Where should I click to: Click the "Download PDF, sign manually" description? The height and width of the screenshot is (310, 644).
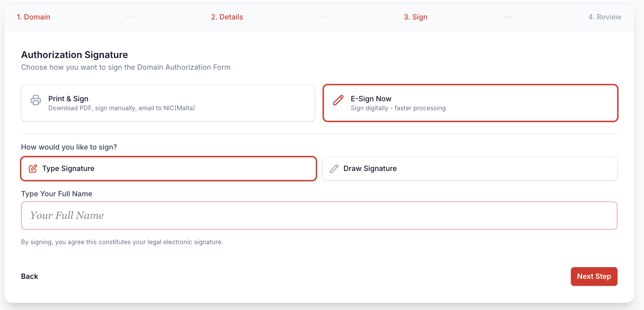point(121,108)
